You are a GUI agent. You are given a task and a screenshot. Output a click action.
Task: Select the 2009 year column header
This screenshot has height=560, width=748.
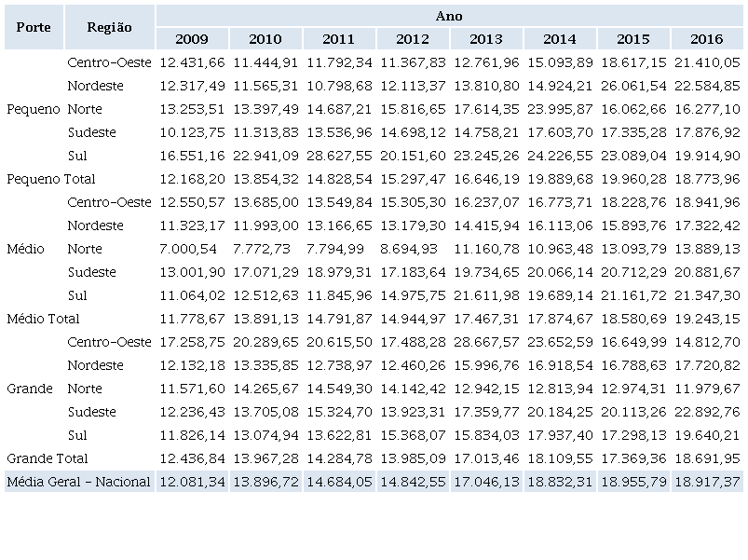click(x=192, y=39)
